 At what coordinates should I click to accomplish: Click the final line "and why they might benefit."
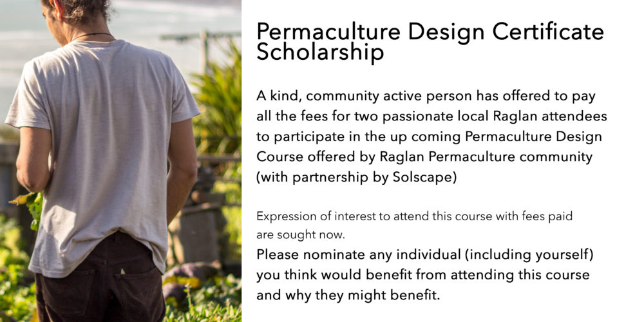click(348, 295)
